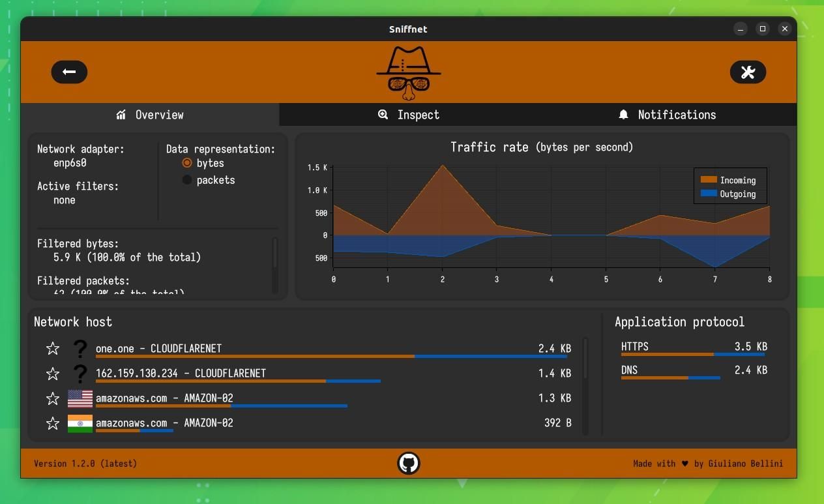Open the GitHub icon in the footer

pos(409,463)
